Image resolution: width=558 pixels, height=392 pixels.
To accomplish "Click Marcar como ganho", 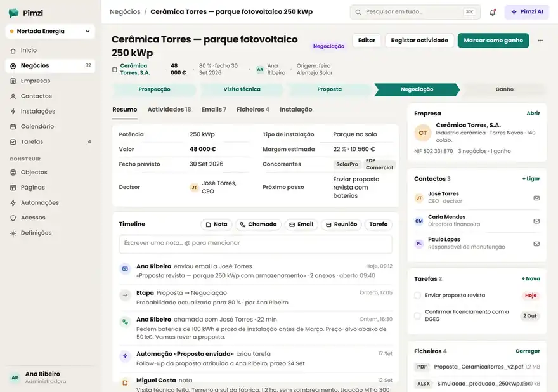I will [493, 41].
